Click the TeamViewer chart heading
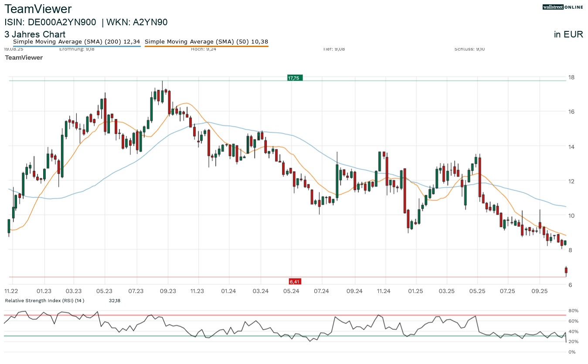The image size is (588, 364). coord(38,9)
